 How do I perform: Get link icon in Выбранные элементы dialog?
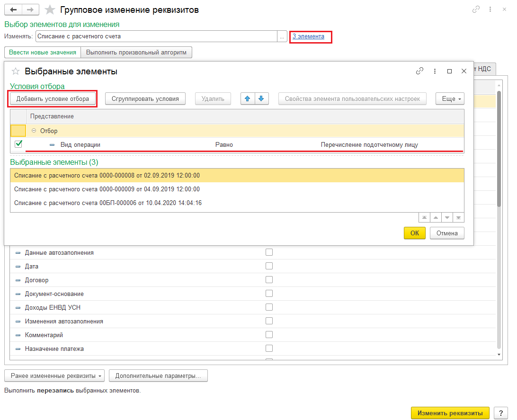pyautogui.click(x=419, y=71)
